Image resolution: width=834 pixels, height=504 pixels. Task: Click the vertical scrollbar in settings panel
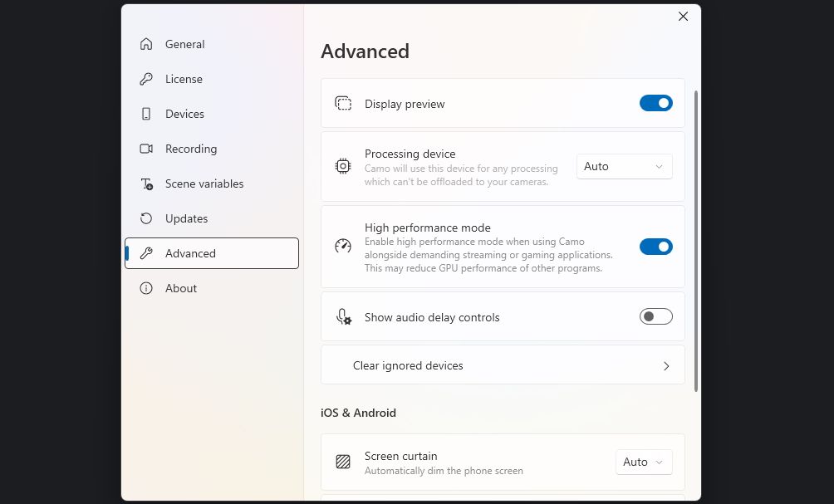point(695,241)
